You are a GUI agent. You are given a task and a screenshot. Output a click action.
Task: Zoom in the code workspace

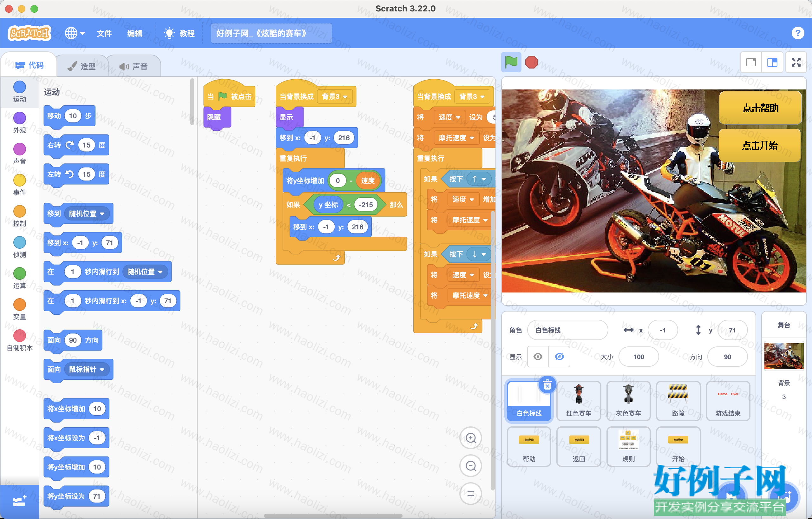(471, 438)
